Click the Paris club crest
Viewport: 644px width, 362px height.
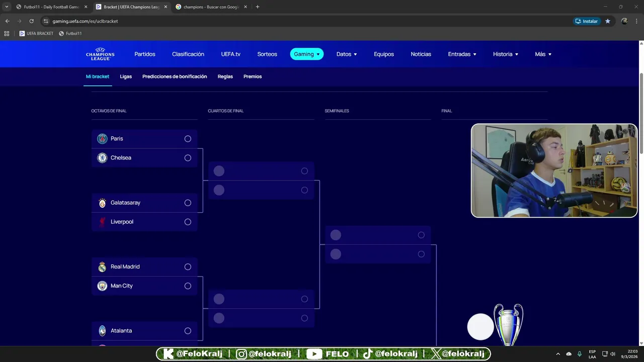pos(102,139)
